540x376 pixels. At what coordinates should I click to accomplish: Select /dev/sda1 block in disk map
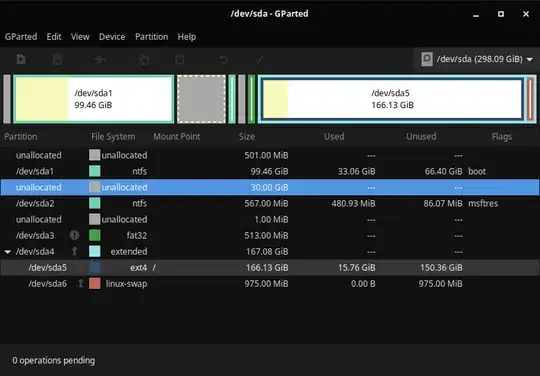coord(94,99)
